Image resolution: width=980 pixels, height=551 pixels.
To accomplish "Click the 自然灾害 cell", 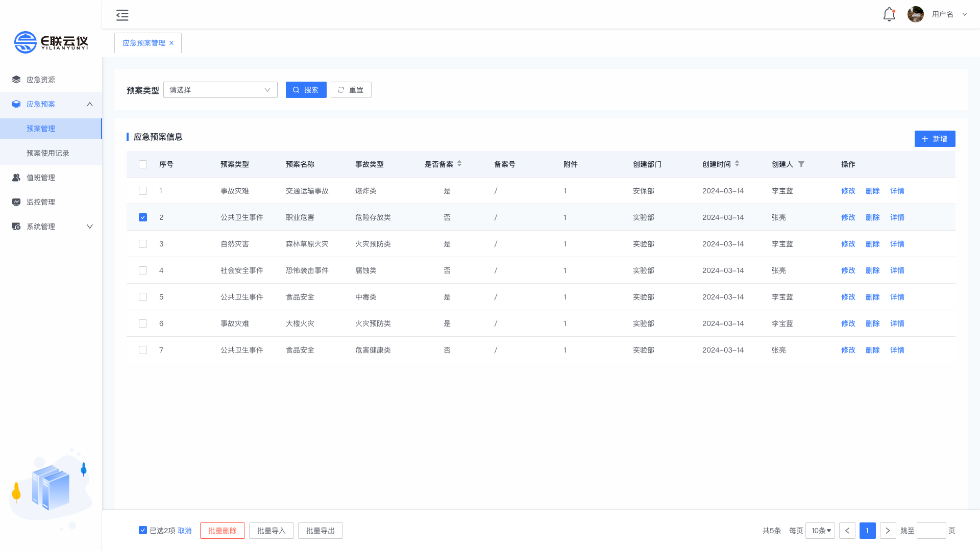I will (235, 244).
